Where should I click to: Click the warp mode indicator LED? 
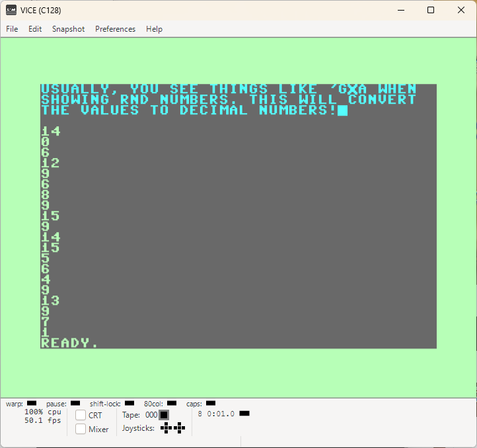[x=32, y=403]
